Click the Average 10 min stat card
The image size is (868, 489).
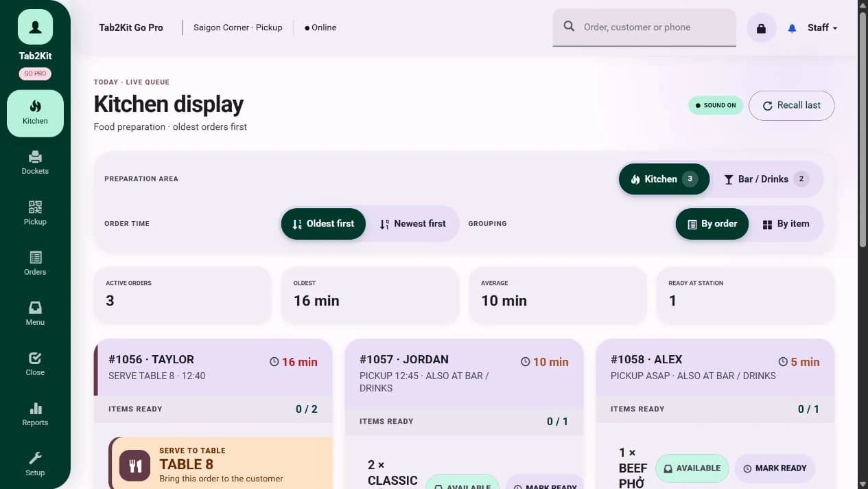point(558,295)
